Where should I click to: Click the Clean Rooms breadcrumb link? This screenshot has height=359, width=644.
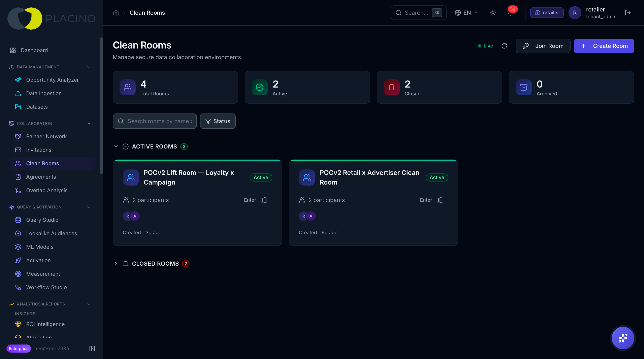(x=147, y=12)
